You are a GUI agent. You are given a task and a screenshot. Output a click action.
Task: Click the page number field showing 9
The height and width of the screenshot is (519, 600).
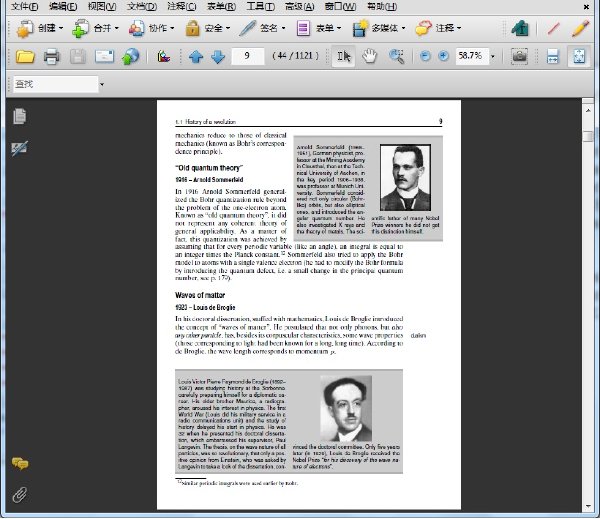(x=247, y=56)
